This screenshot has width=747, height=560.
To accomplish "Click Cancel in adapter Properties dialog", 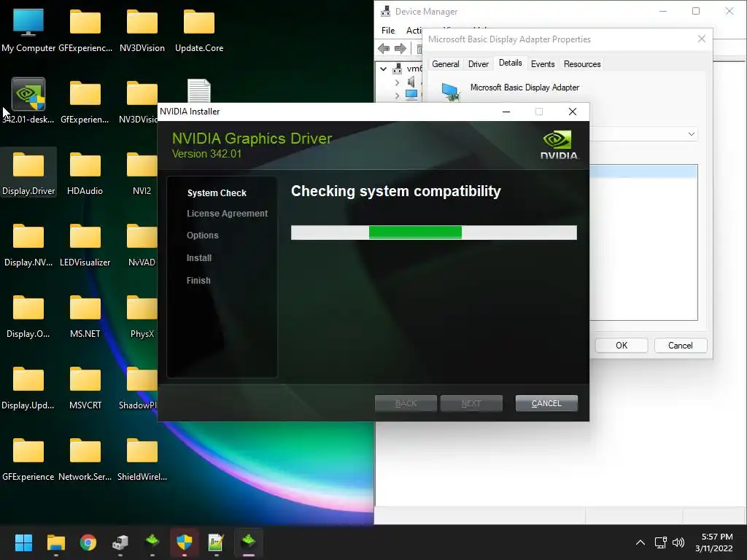I will [681, 345].
